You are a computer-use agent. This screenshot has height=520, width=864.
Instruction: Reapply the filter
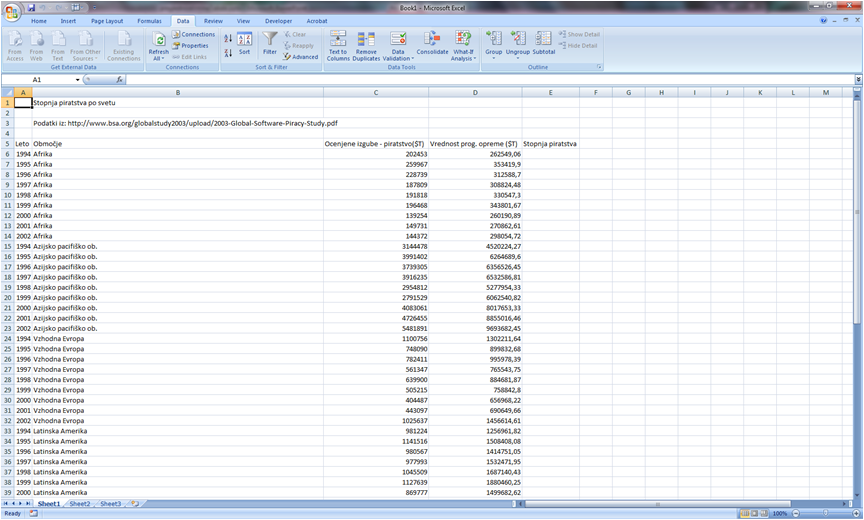(299, 46)
